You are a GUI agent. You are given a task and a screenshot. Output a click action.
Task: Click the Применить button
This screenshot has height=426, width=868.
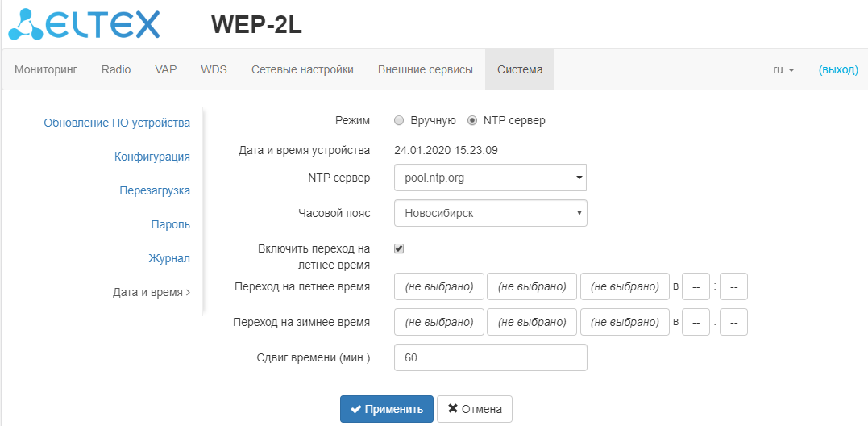[x=387, y=409]
